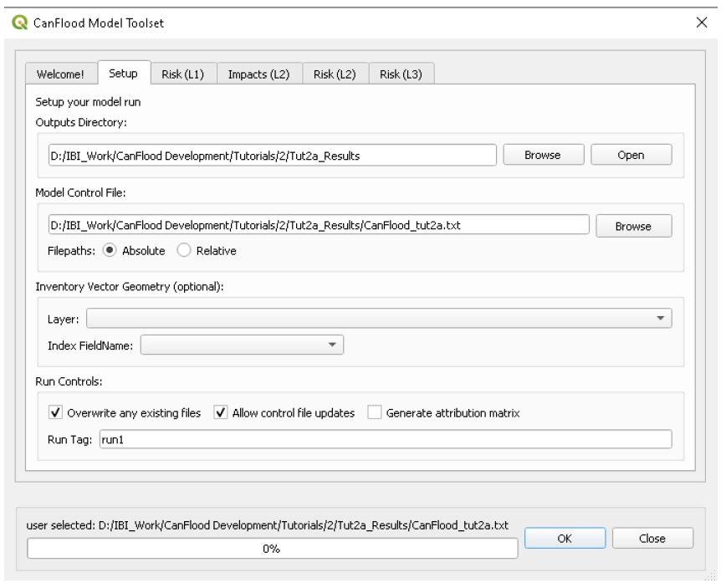Open the Risk (L2) tab

335,74
